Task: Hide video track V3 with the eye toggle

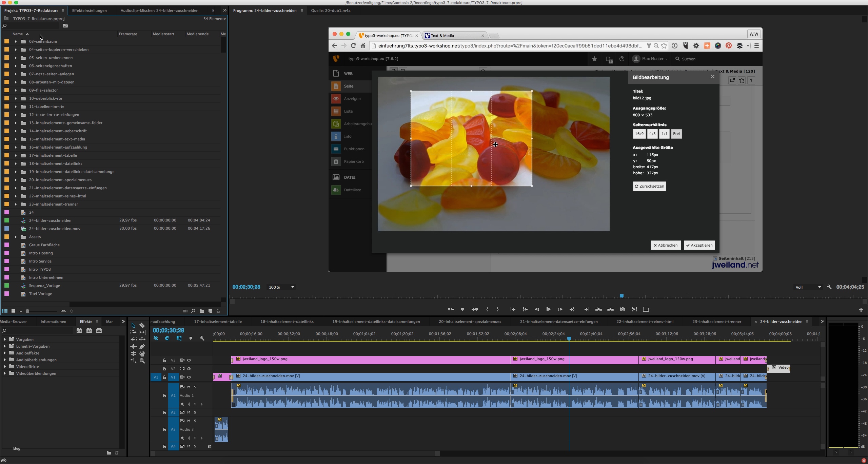Action: 189,360
